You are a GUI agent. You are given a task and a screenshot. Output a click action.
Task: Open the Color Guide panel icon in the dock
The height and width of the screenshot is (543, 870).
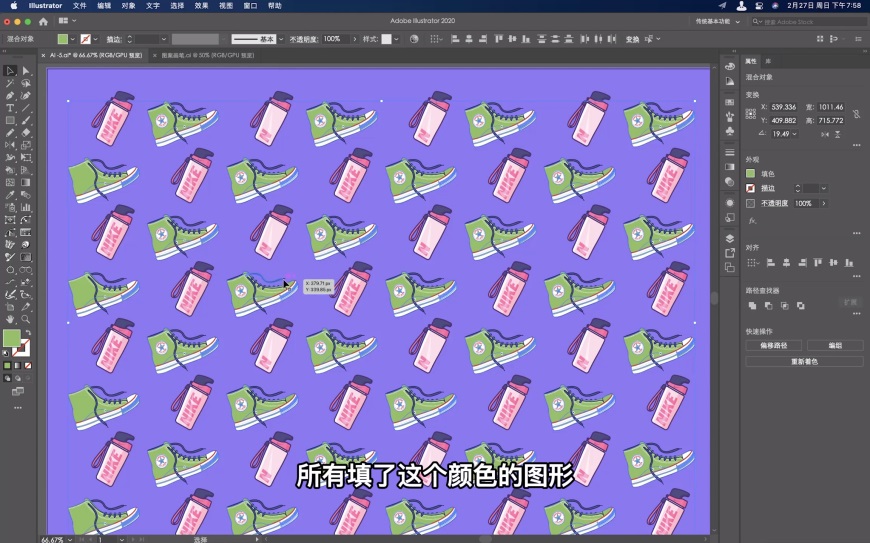pyautogui.click(x=730, y=81)
